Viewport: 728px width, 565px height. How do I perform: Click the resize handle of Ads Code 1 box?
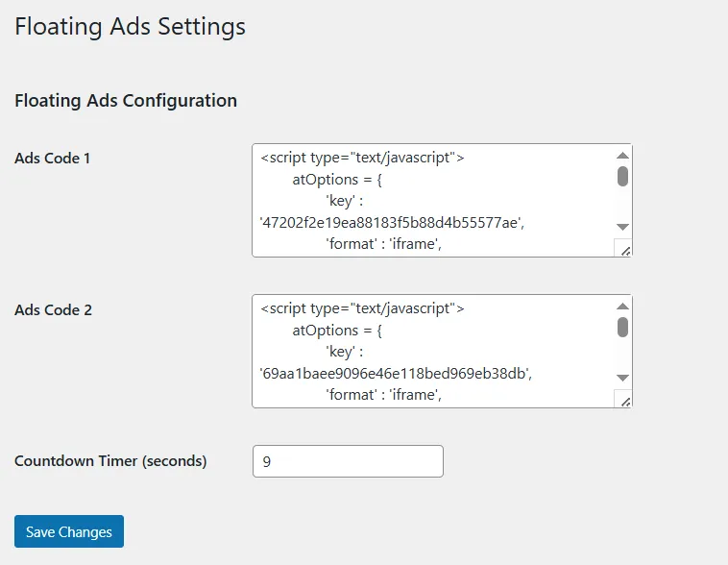click(624, 249)
